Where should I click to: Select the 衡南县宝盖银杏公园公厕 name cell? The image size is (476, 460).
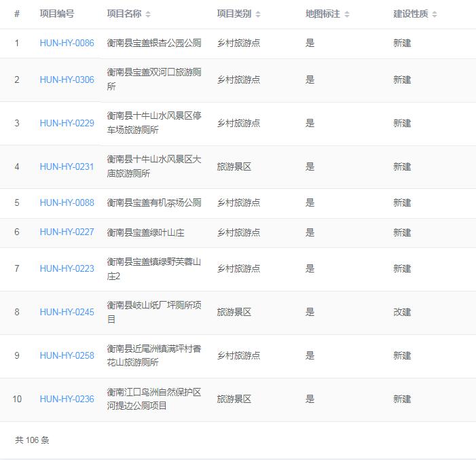(154, 43)
